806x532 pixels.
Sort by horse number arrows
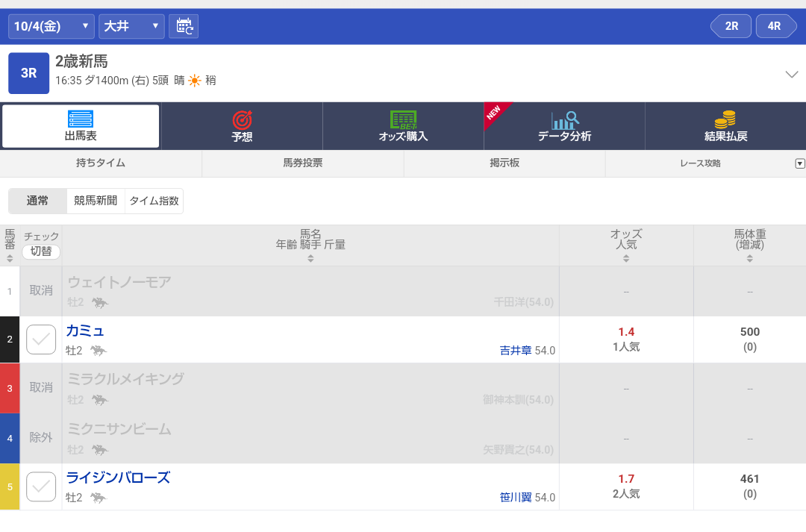pos(10,258)
